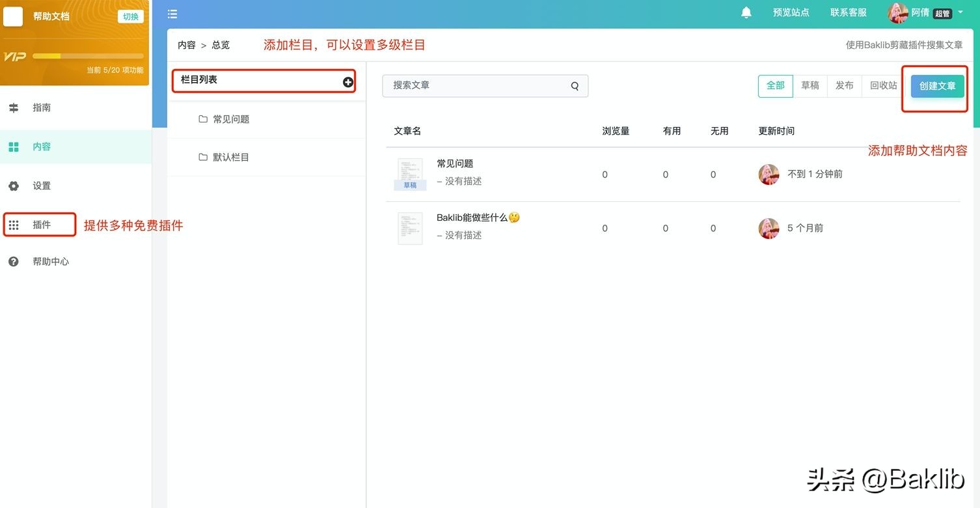Click the magnifier icon in the article search bar

tap(574, 85)
